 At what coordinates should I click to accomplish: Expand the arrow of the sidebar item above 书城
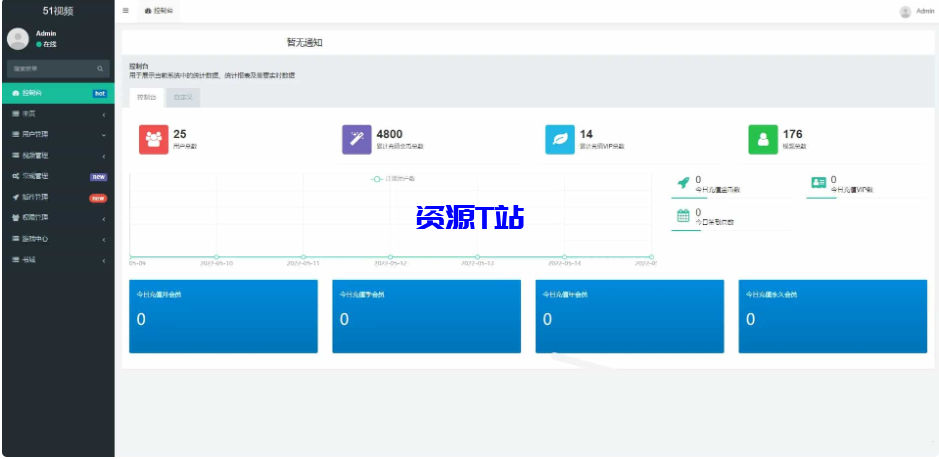coord(104,240)
